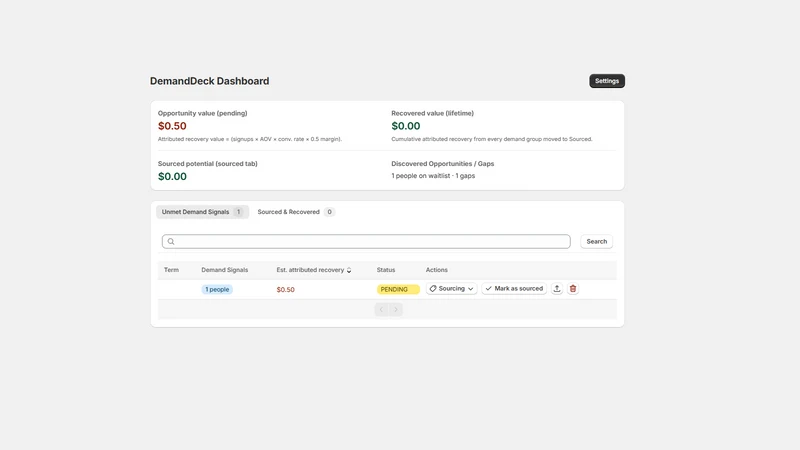The width and height of the screenshot is (800, 450).
Task: Mark the pending row as sourced
Action: [x=514, y=289]
